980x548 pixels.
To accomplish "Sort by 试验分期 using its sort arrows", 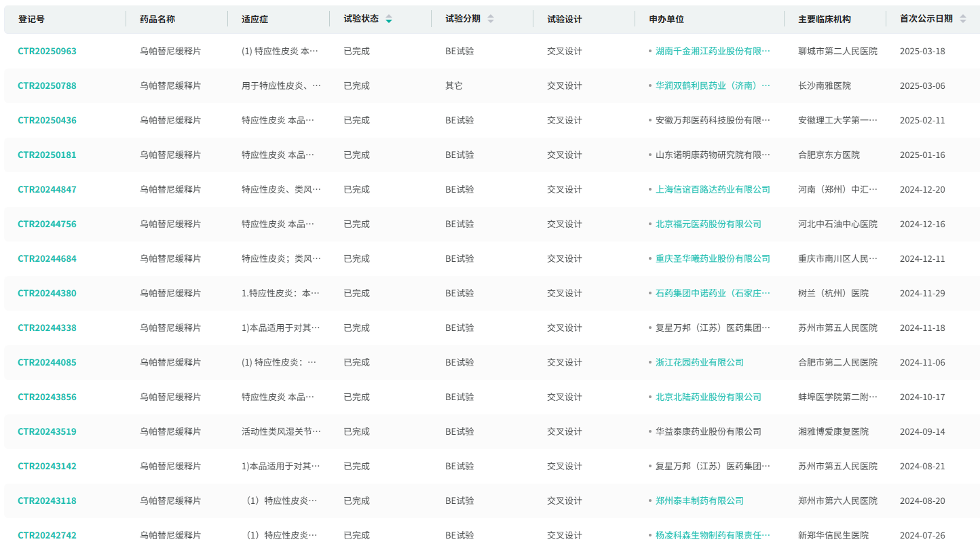I will 491,19.
